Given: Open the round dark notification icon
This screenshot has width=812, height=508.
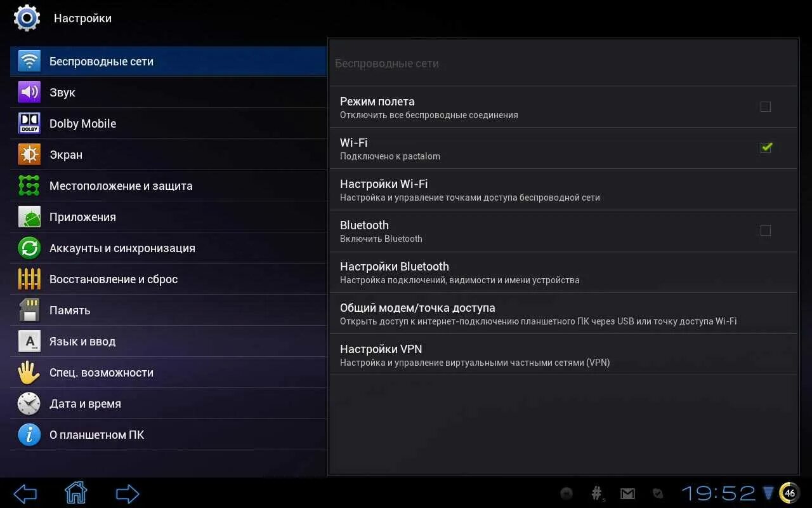Looking at the screenshot, I should point(567,493).
